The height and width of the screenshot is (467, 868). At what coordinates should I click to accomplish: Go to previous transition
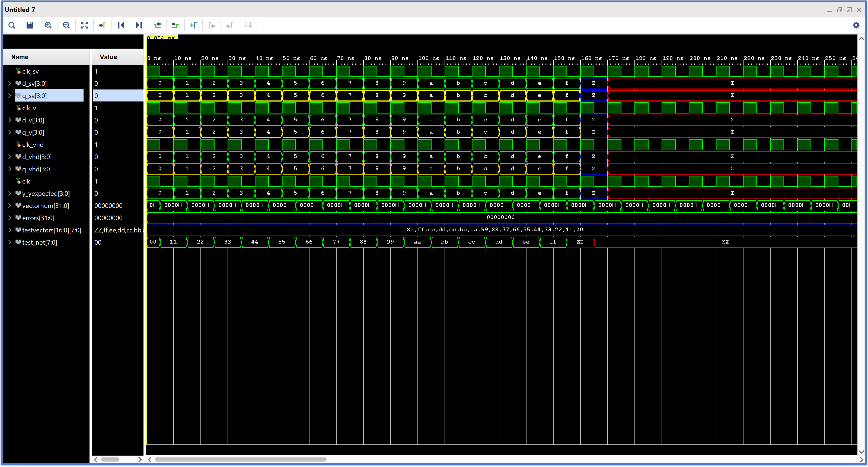(x=157, y=25)
